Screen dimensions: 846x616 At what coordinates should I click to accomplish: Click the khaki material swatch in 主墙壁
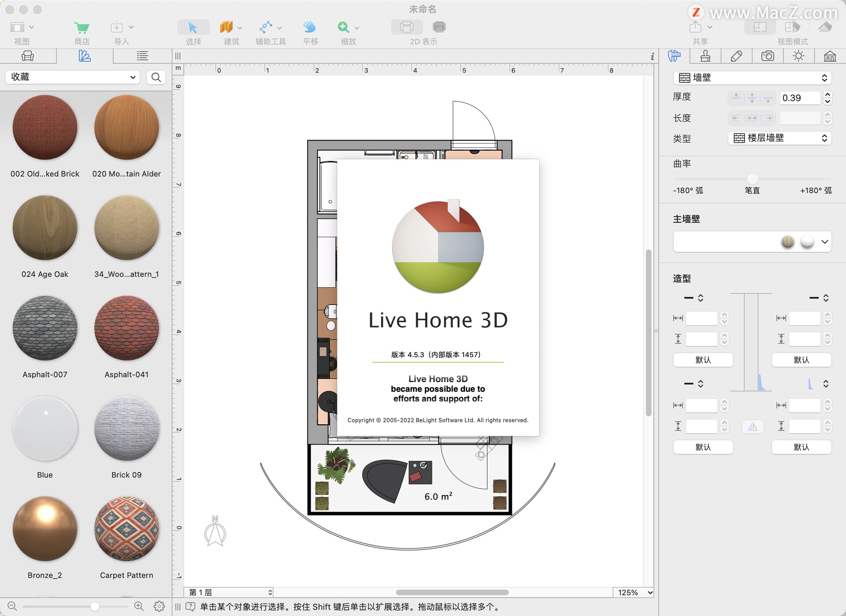pos(787,241)
